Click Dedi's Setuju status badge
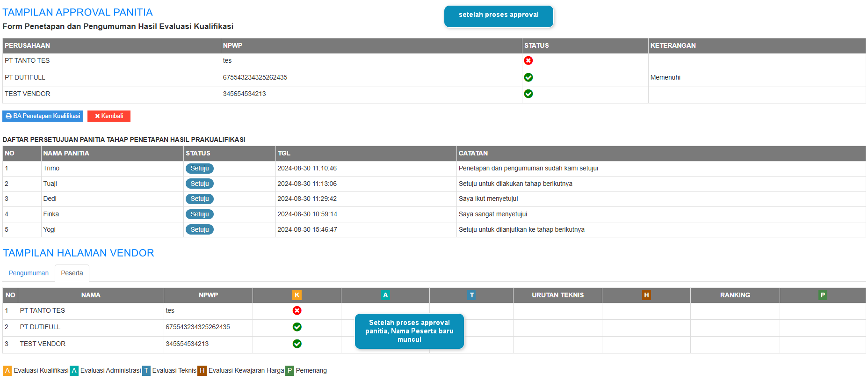This screenshot has width=868, height=390. (x=200, y=199)
